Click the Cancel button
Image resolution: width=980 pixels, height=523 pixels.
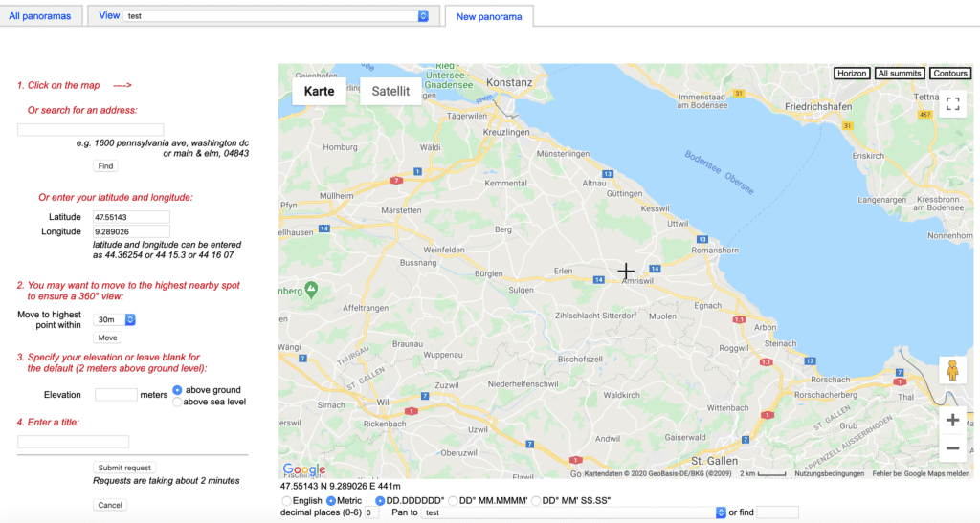(x=110, y=505)
